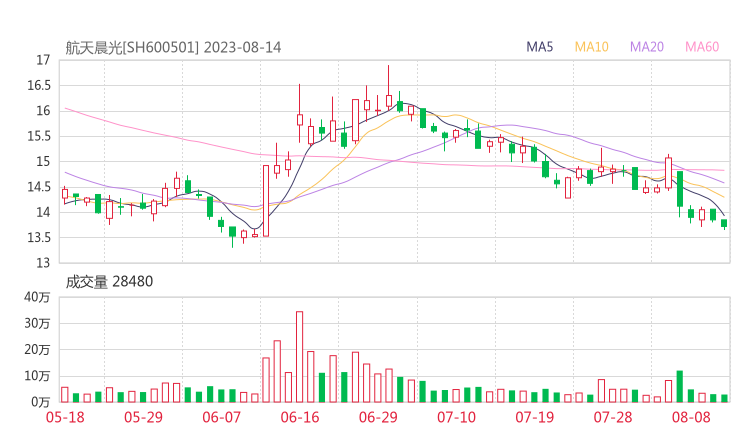Click the MA60 legend label
Viewport: 740px width, 440px height.
point(702,47)
